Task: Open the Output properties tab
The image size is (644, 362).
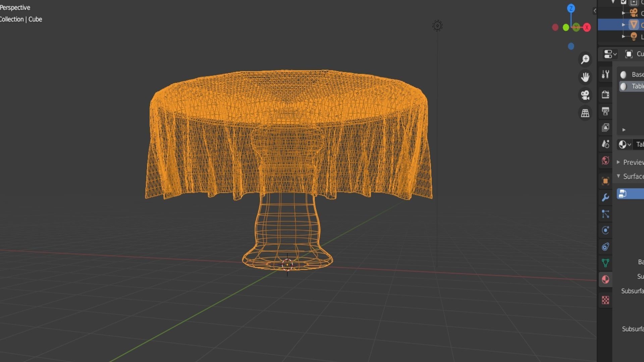Action: click(605, 111)
